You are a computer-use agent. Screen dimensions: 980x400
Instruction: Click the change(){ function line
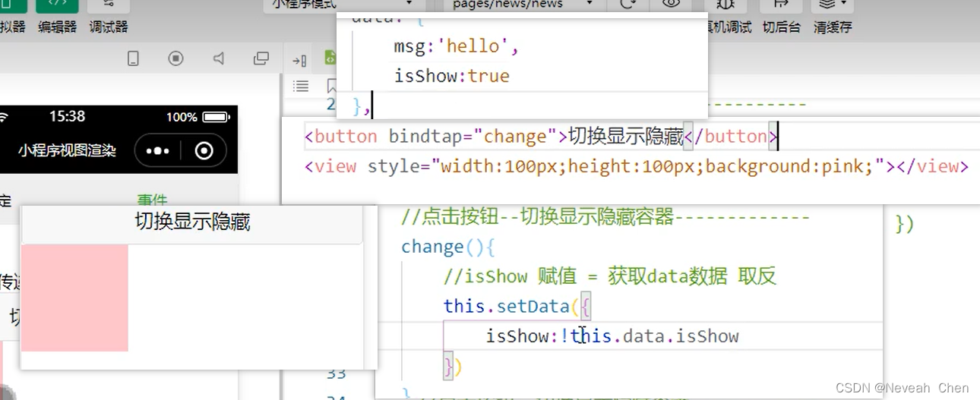448,247
